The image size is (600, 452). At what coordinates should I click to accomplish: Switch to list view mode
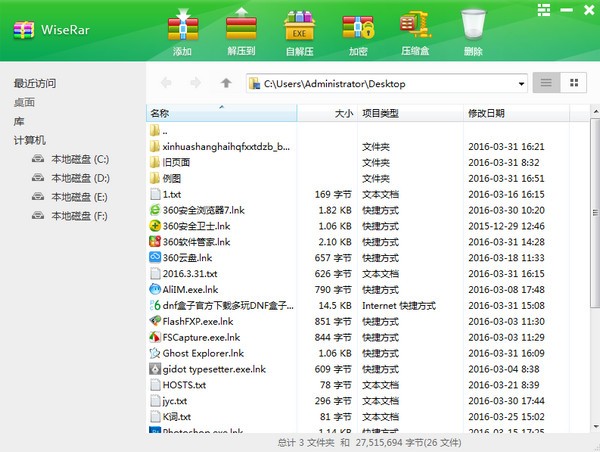pos(546,83)
